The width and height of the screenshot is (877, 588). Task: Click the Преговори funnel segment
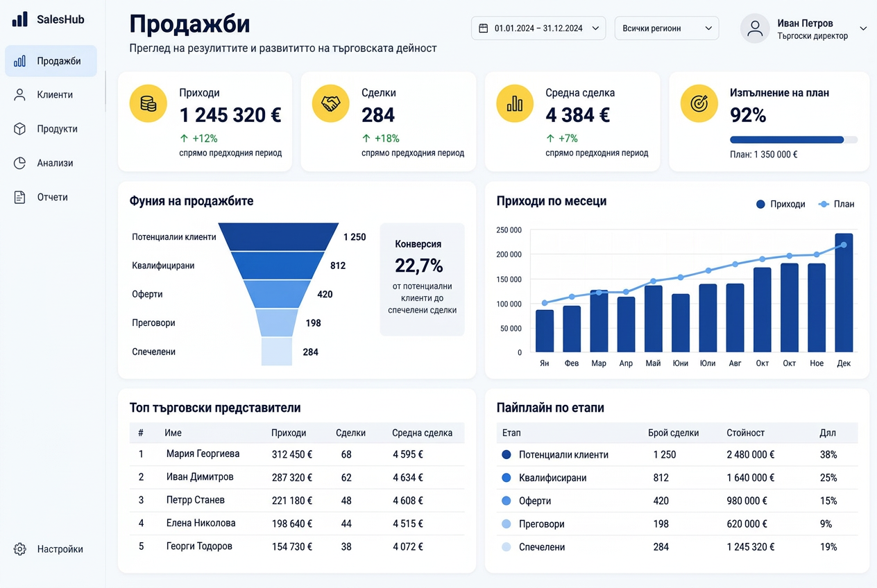(278, 322)
